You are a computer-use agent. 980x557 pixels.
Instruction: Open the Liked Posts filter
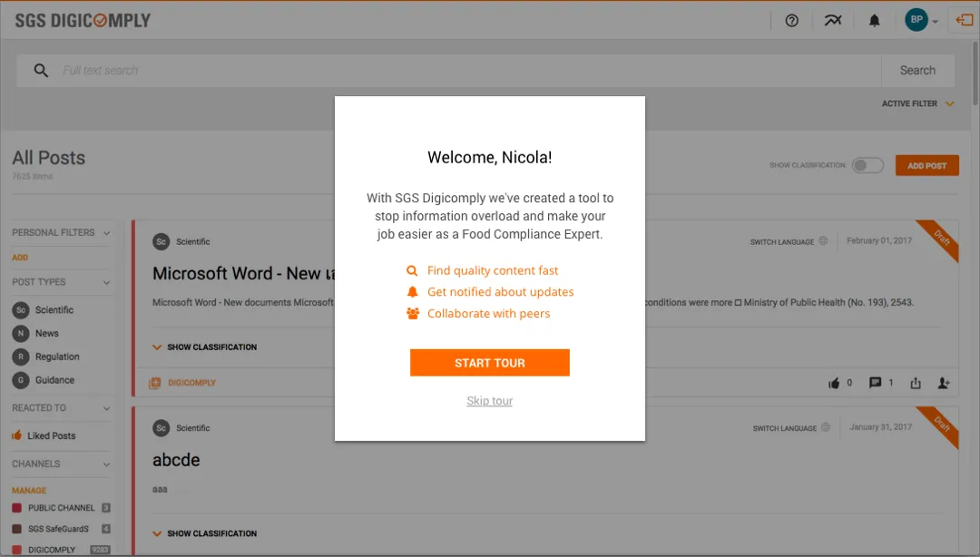click(44, 435)
